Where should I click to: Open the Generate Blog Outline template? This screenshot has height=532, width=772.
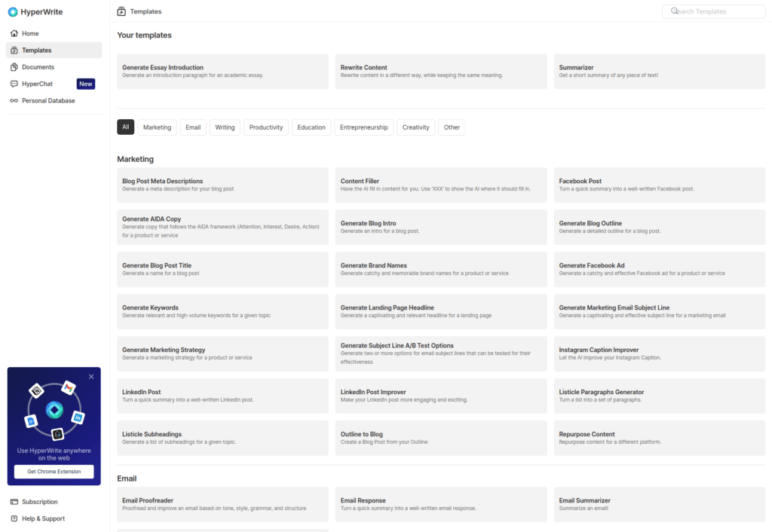pyautogui.click(x=660, y=228)
